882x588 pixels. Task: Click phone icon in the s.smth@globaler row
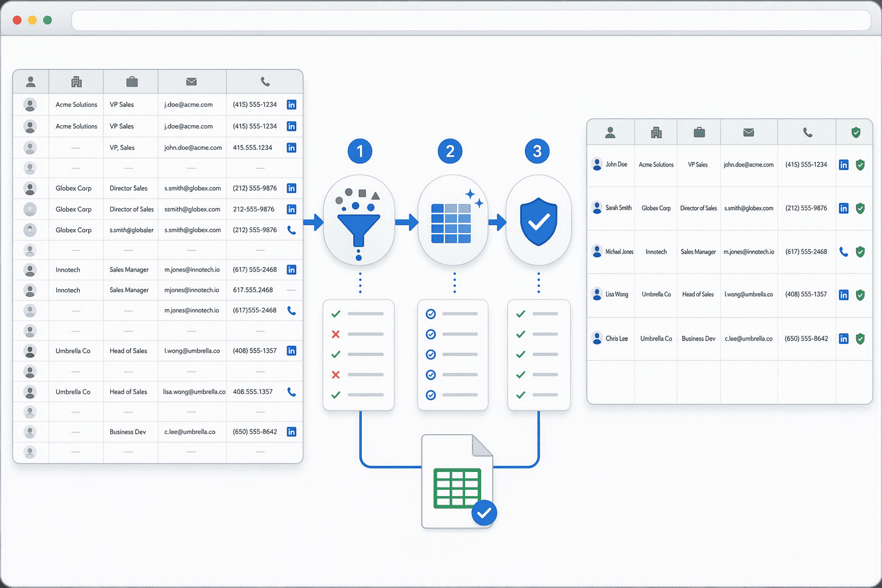click(292, 230)
